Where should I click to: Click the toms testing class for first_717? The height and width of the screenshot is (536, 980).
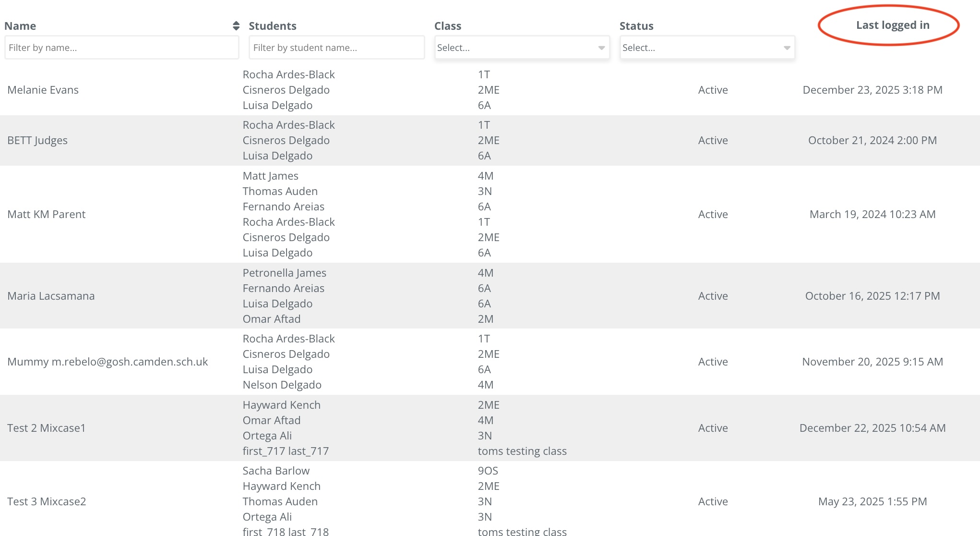point(522,451)
